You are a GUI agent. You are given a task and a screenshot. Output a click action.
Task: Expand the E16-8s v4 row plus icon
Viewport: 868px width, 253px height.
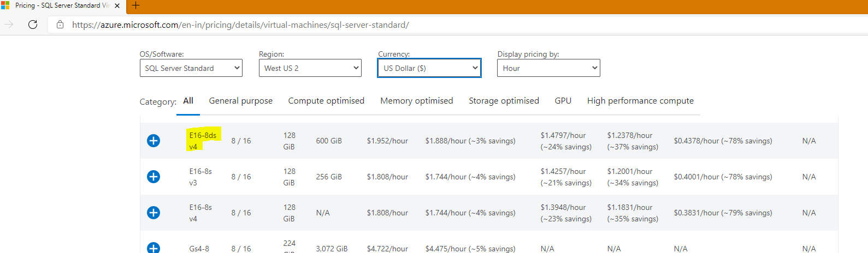(x=153, y=213)
